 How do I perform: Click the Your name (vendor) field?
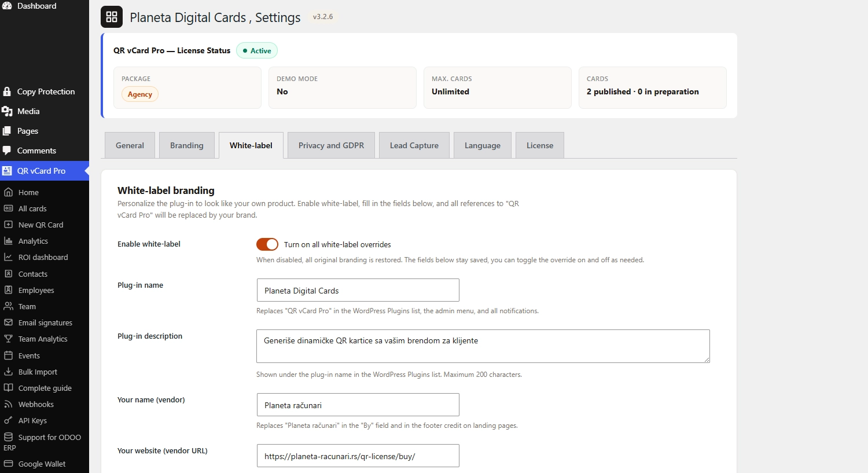(358, 405)
